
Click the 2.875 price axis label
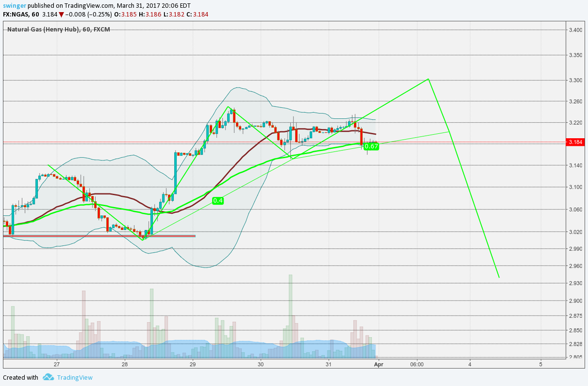(x=575, y=316)
